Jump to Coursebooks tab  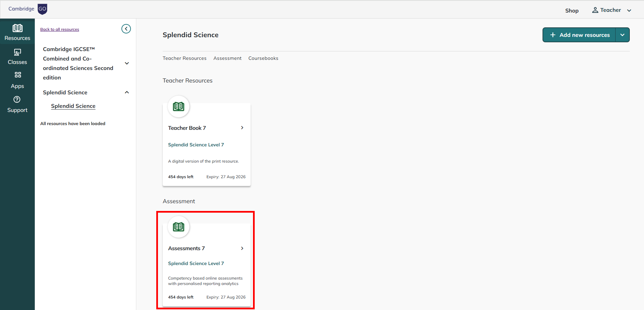tap(263, 58)
